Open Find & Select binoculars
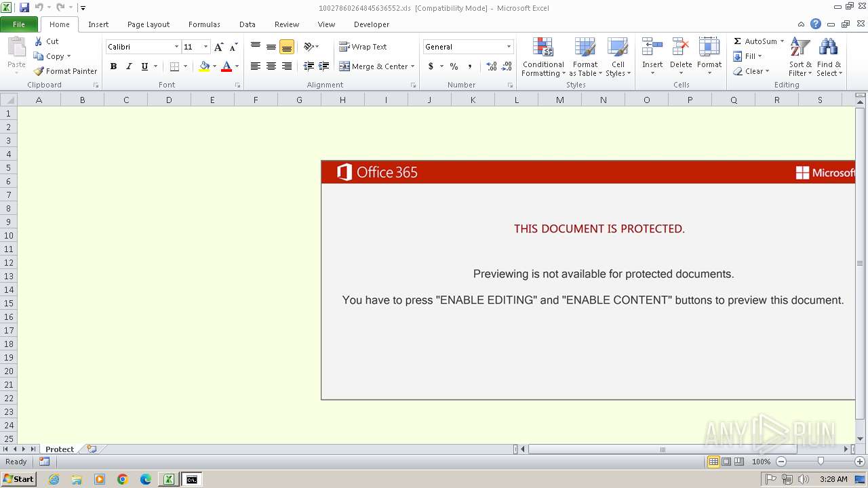868x488 pixels. point(829,57)
